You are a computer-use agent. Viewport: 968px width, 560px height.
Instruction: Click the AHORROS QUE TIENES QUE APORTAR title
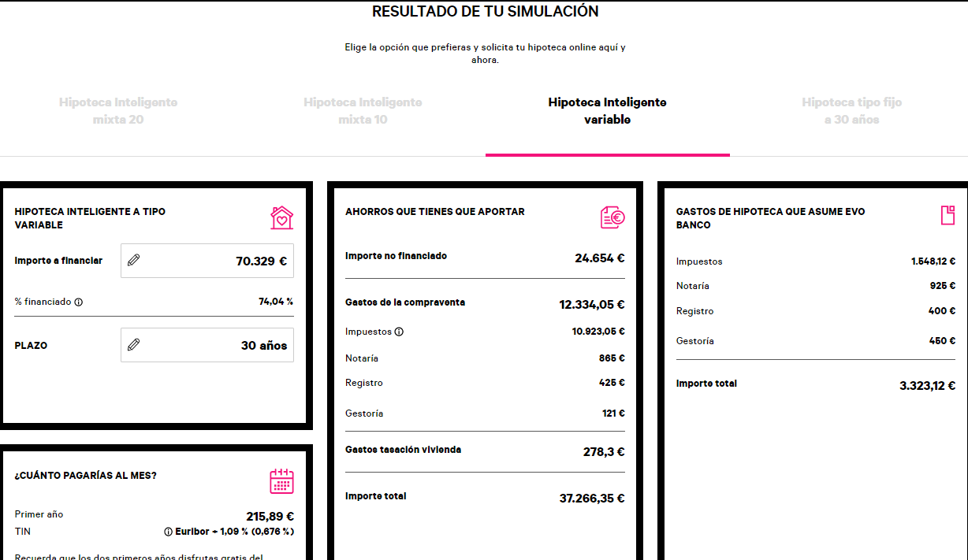[x=435, y=212]
